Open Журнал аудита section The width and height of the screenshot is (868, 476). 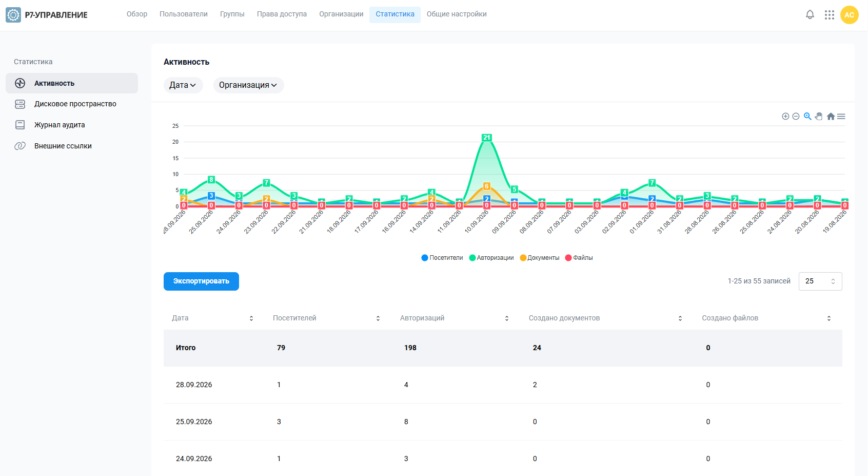(72, 125)
